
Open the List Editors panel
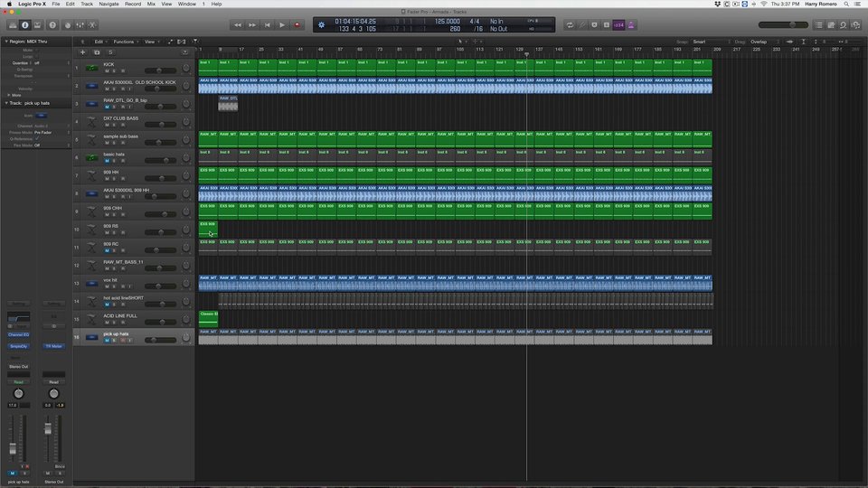click(819, 25)
